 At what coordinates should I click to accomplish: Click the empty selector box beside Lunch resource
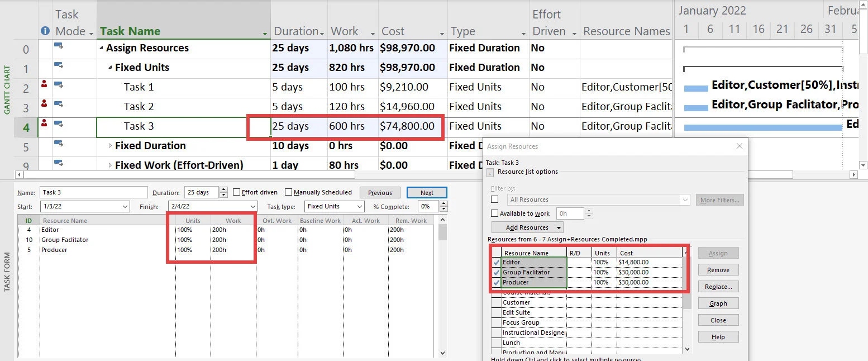pyautogui.click(x=496, y=343)
